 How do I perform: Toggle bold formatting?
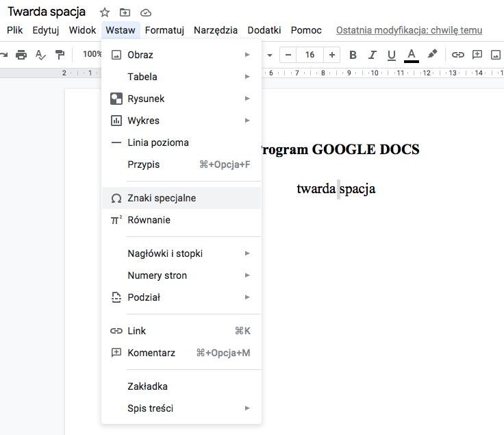pyautogui.click(x=353, y=55)
